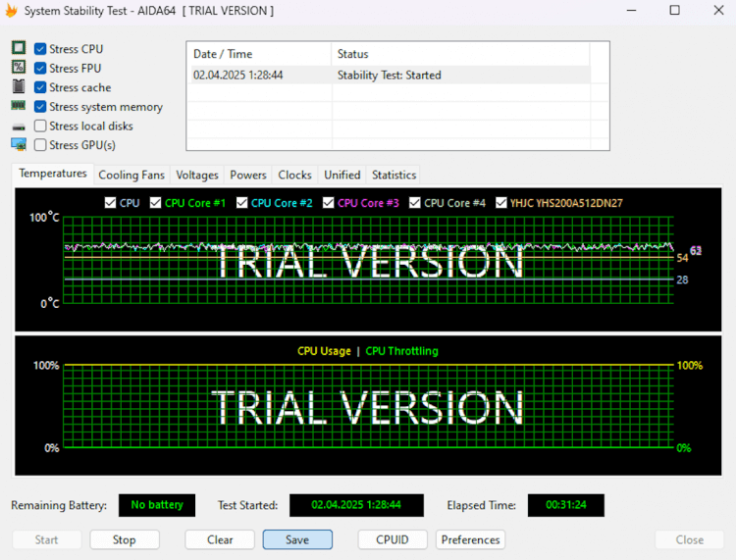The image size is (736, 560).
Task: Click the RAM module icon beside Stress system memory
Action: coord(19,106)
